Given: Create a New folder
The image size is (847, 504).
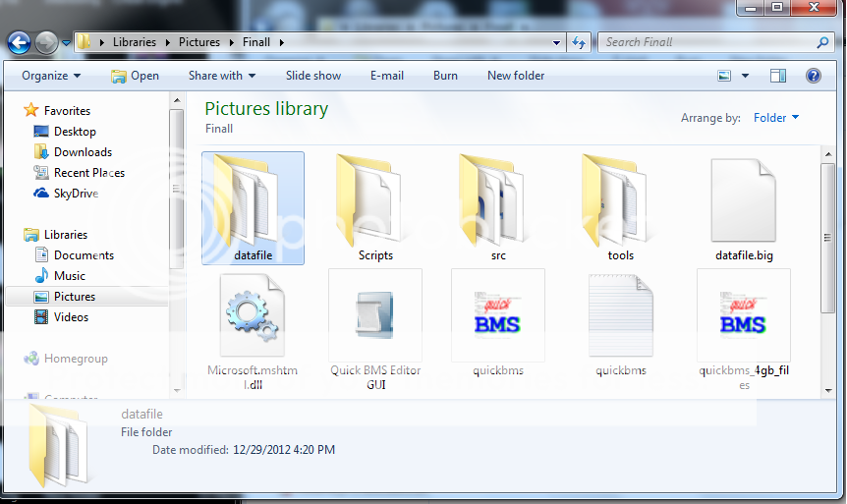Looking at the screenshot, I should tap(516, 76).
